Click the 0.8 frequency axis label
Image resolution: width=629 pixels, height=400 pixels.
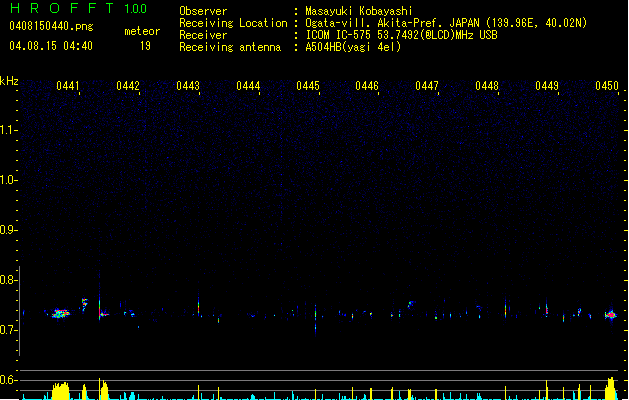[8, 280]
